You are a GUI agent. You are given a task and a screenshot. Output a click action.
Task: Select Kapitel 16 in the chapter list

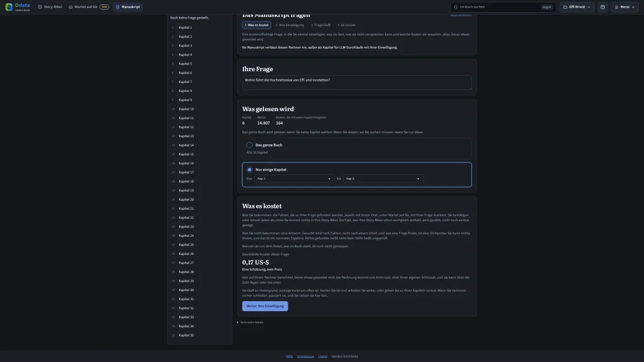tap(199, 163)
